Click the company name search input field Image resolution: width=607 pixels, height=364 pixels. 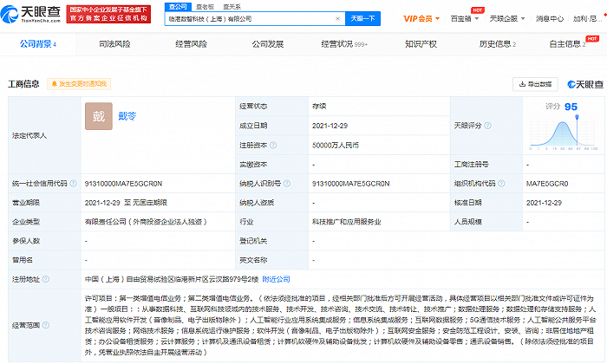(x=251, y=18)
